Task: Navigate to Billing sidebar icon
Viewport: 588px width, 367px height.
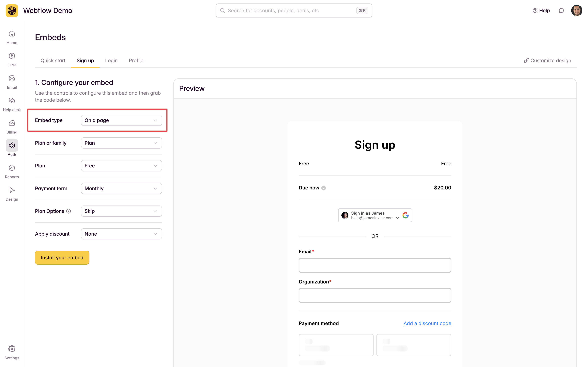Action: pos(12,127)
